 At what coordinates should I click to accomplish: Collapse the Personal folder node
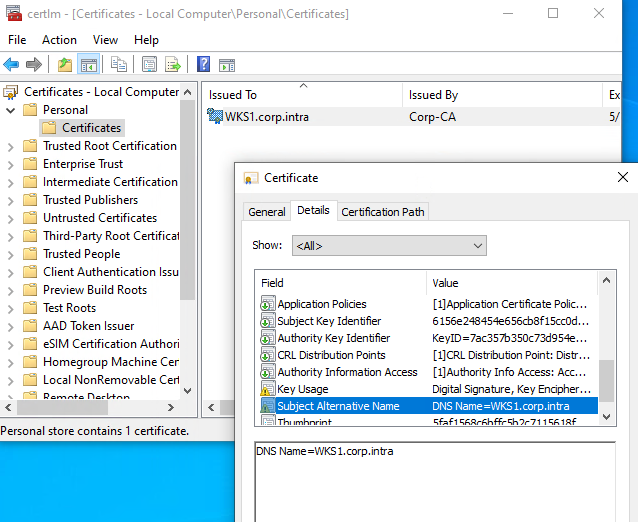10,110
